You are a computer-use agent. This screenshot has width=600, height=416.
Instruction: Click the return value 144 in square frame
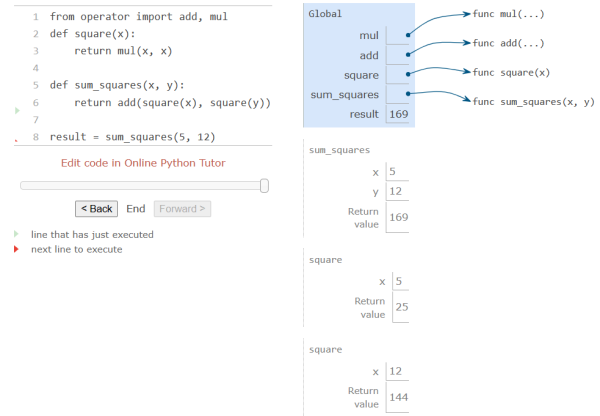click(x=398, y=397)
